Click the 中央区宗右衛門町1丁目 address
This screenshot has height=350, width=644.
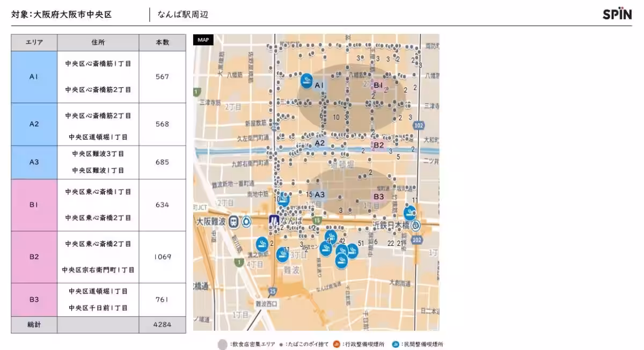point(98,270)
